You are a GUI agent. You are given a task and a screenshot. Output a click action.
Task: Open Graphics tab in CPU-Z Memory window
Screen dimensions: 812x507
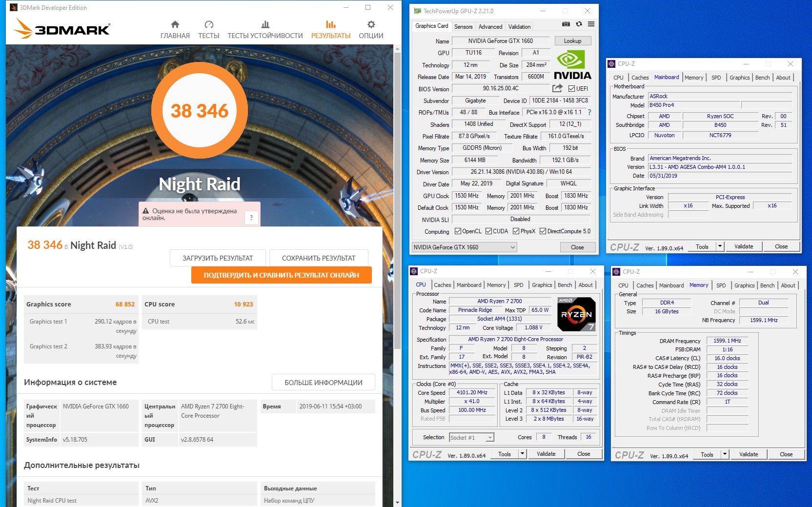point(744,285)
